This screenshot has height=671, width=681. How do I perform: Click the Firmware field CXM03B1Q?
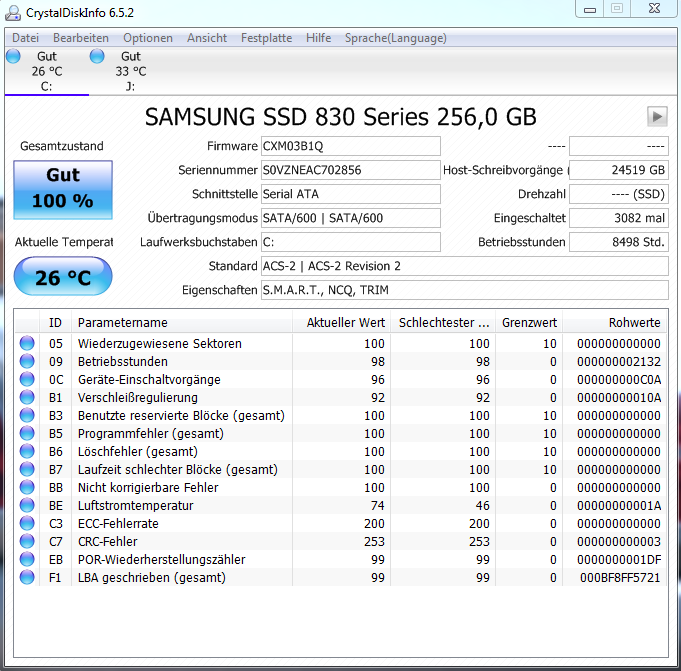coord(350,146)
